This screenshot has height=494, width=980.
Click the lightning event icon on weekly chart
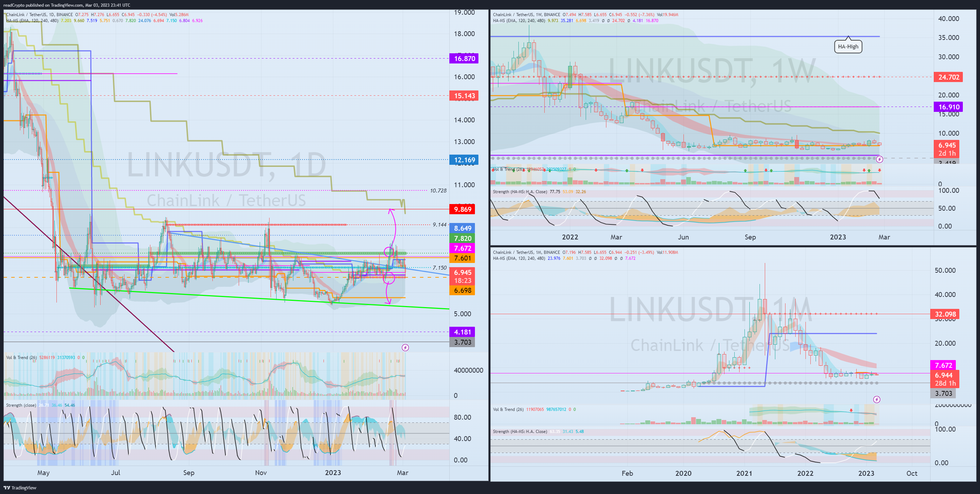pyautogui.click(x=879, y=160)
